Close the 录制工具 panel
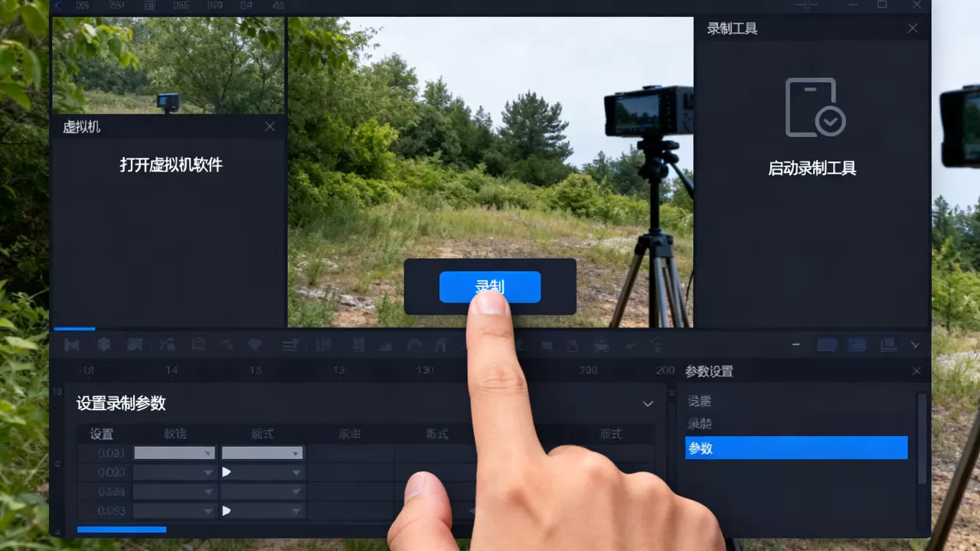Viewport: 980px width, 551px height. [913, 28]
